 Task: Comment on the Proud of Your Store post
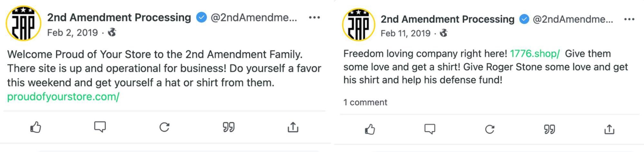[100, 127]
